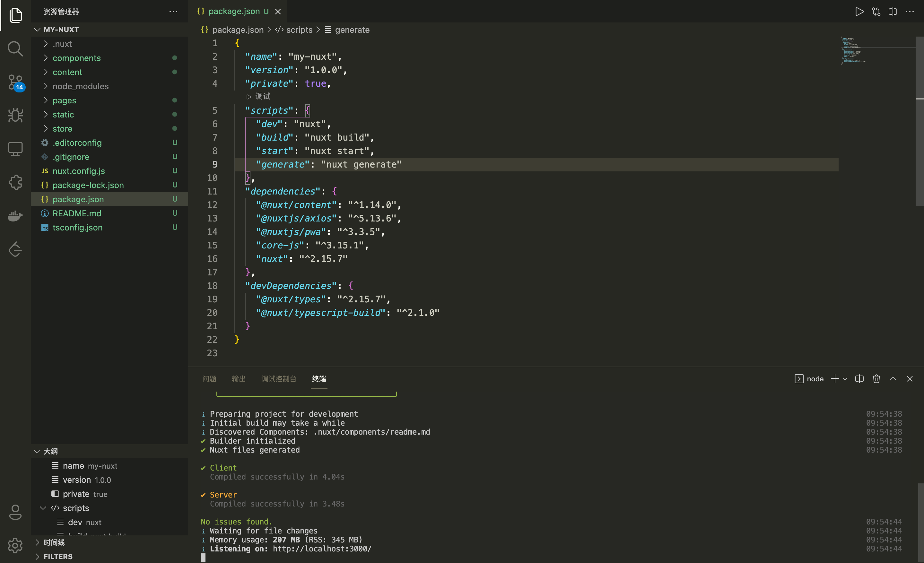
Task: Expand the .nuxt folder
Action: 109,44
